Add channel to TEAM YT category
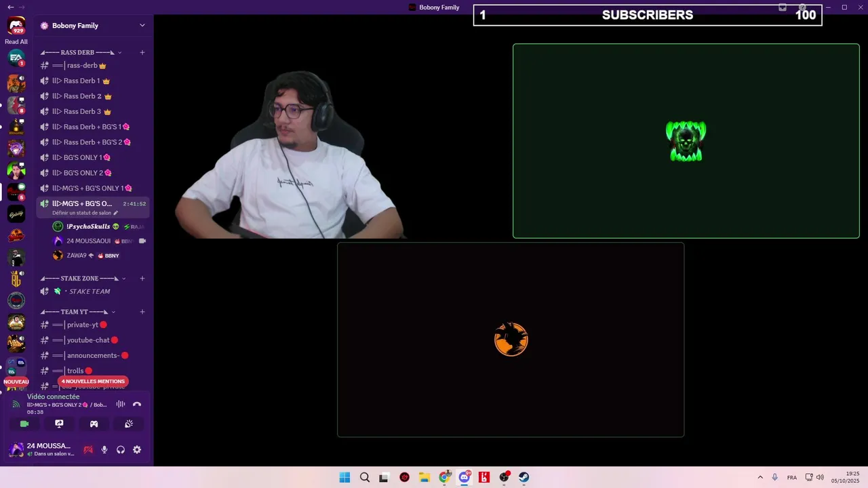Image resolution: width=868 pixels, height=488 pixels. pos(142,312)
